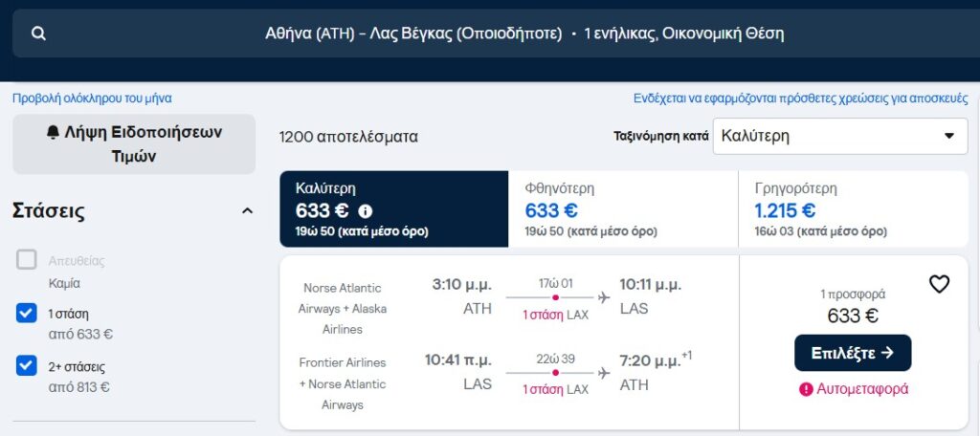
Task: Uncheck the 1 στάση checkbox
Action: click(26, 314)
